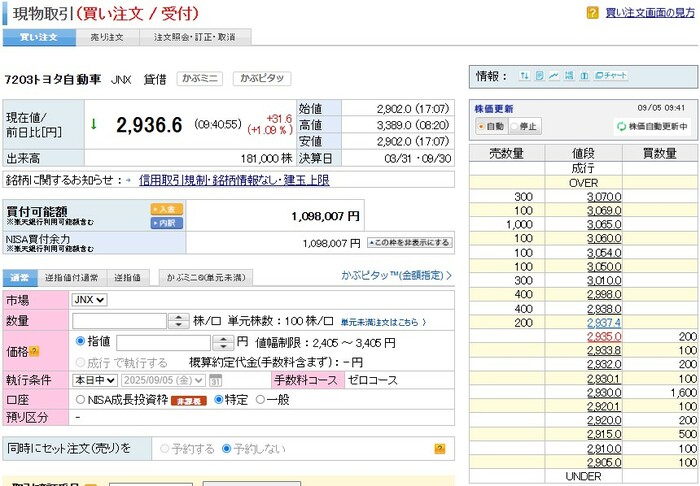The width and height of the screenshot is (700, 486).
Task: Open the document-style news icon in 情報
Action: [x=539, y=76]
